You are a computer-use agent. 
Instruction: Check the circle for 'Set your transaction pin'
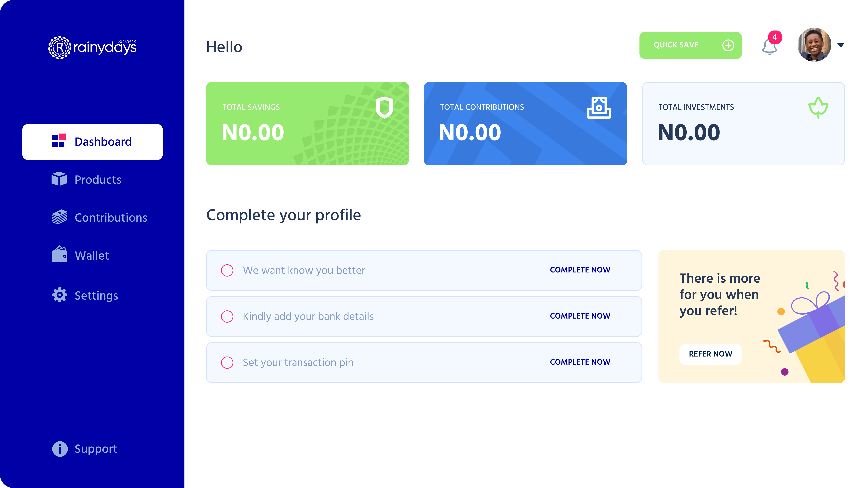228,363
